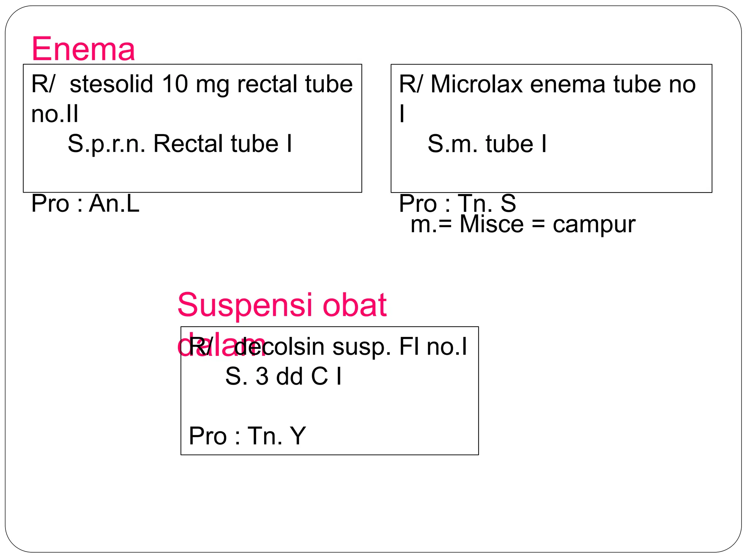Click blank area inside decolsin box
Viewport: 747px width, 560px height.
click(x=329, y=405)
